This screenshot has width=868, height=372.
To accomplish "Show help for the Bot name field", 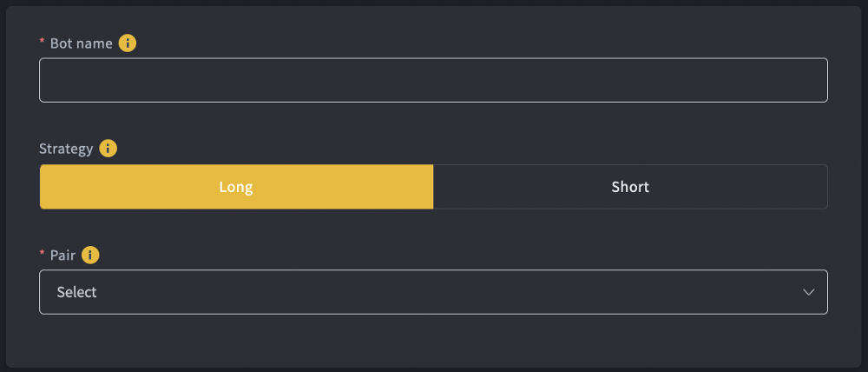I will click(128, 43).
